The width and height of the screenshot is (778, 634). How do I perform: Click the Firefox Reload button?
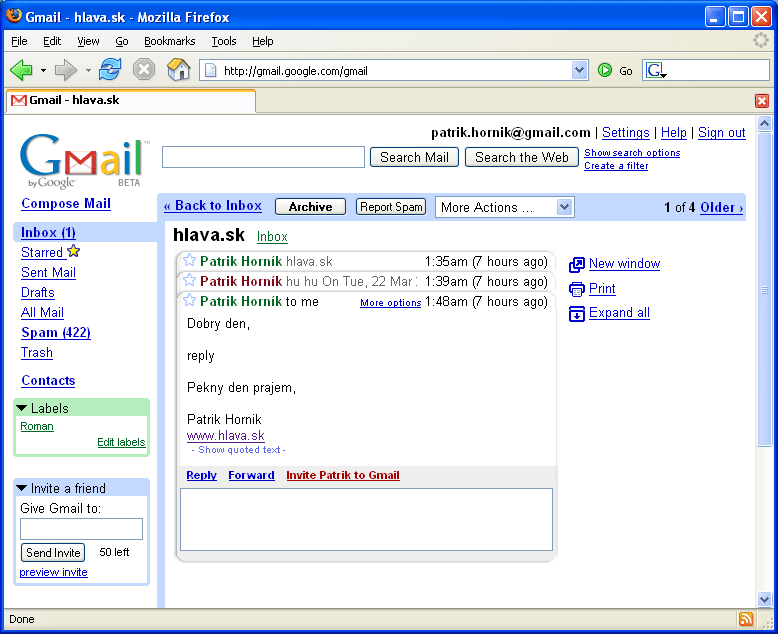coord(110,70)
